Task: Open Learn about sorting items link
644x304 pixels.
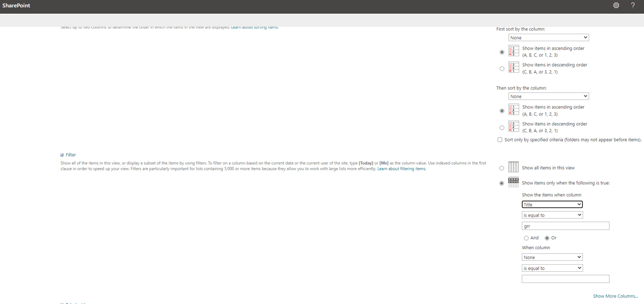Action: tap(255, 27)
